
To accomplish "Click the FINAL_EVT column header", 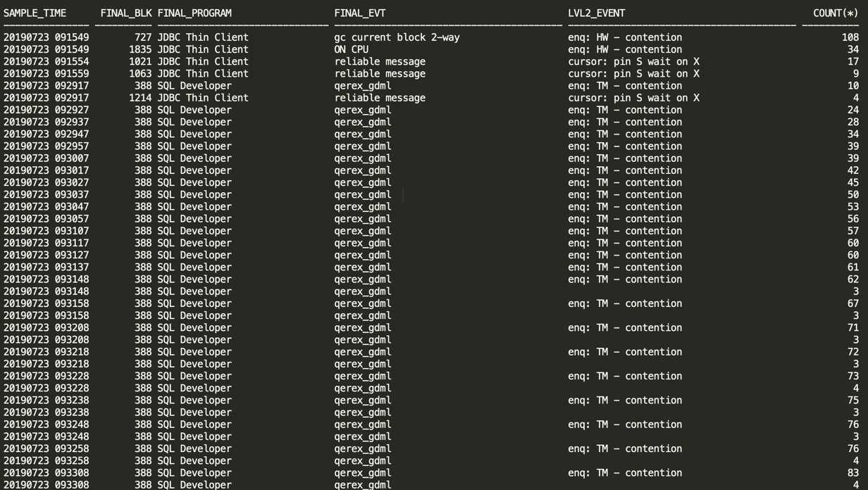I will click(x=359, y=13).
